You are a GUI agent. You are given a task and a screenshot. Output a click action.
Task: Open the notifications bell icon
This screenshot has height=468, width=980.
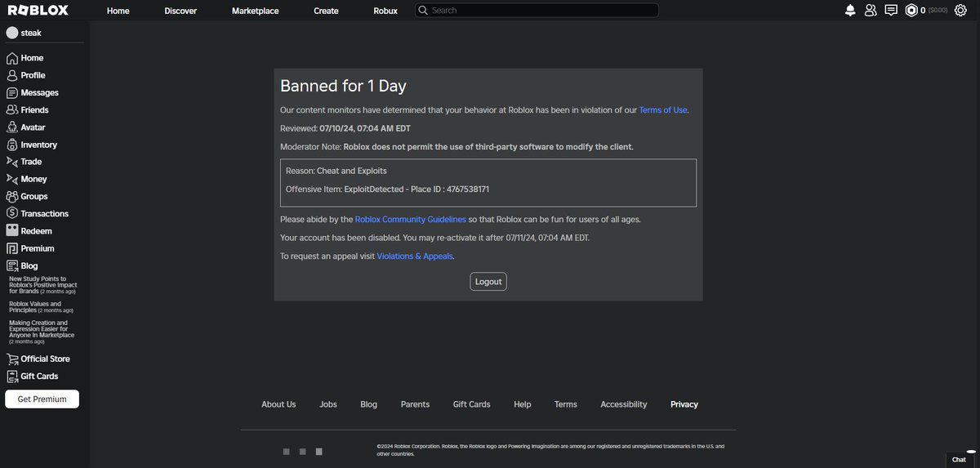tap(851, 11)
